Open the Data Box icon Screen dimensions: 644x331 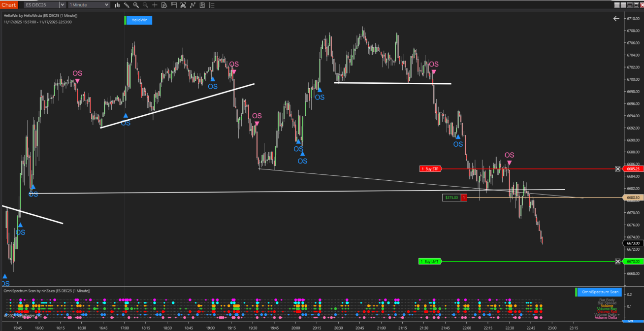pyautogui.click(x=164, y=5)
